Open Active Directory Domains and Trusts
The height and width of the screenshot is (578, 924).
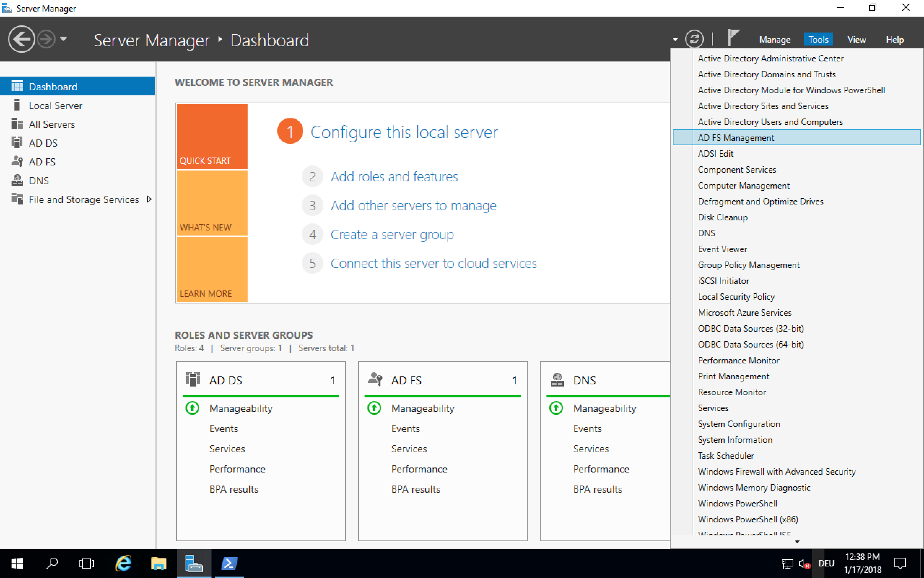797,74
